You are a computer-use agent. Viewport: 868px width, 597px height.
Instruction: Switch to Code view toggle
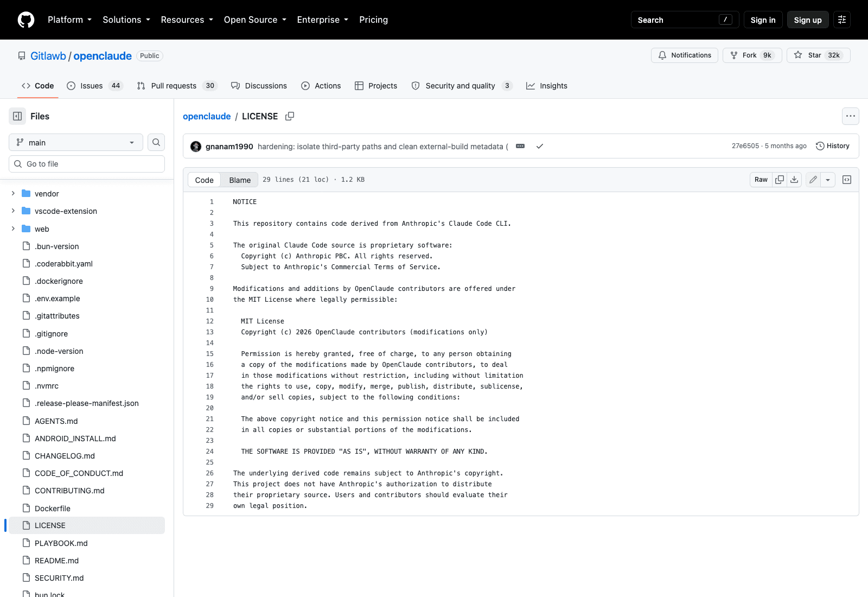(x=205, y=180)
